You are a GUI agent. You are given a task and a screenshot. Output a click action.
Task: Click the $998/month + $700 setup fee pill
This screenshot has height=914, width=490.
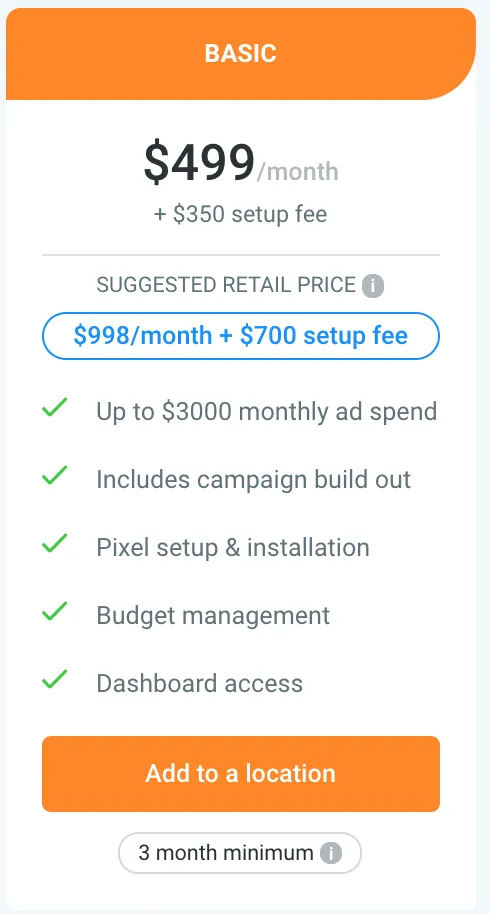(241, 336)
